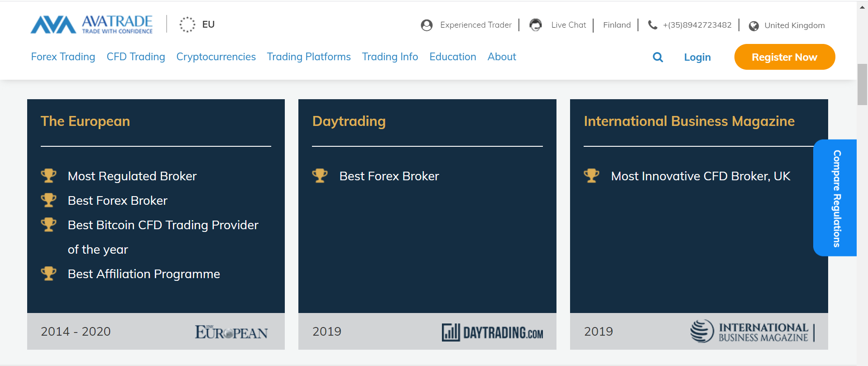Click the trophy in the Daytrading card
868x366 pixels.
click(320, 175)
